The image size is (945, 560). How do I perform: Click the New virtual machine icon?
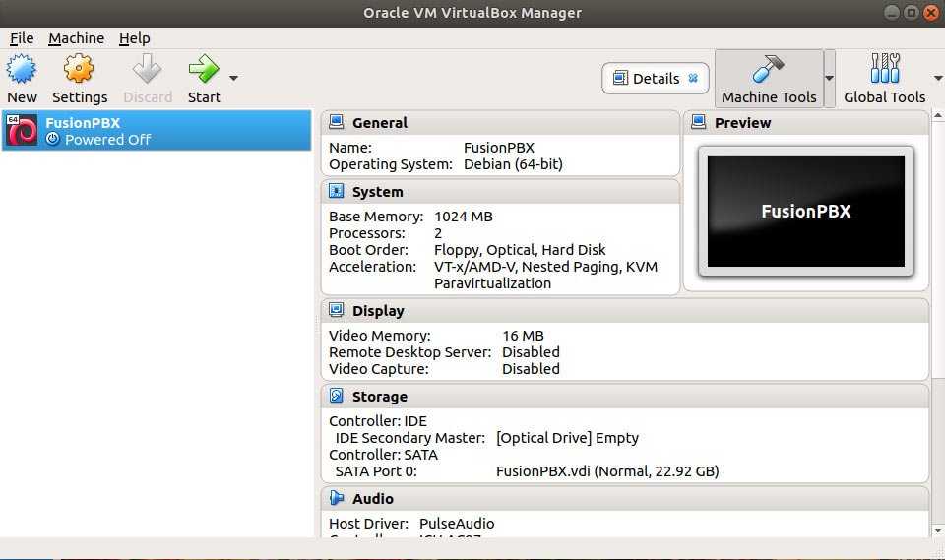21,69
